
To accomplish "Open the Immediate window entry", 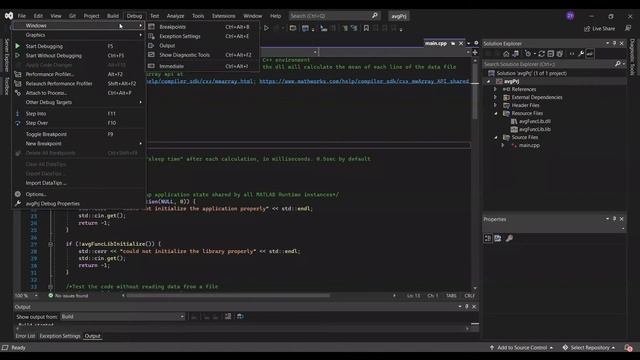I will pos(203,66).
